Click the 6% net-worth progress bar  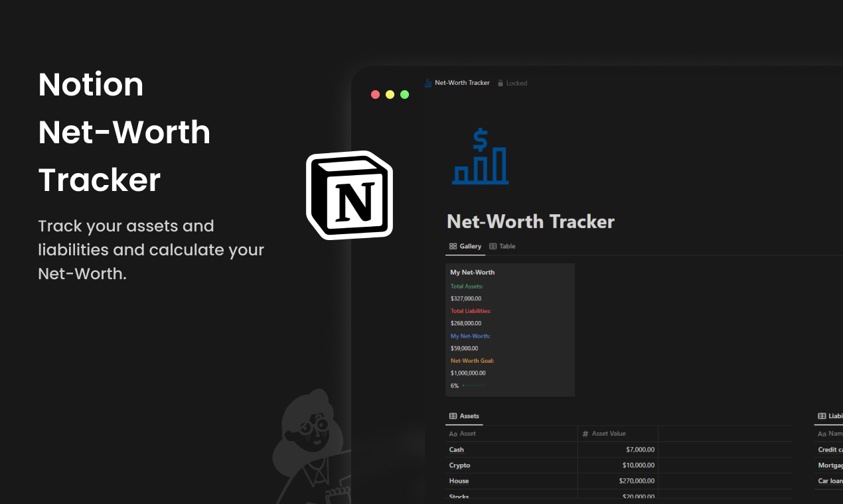469,385
